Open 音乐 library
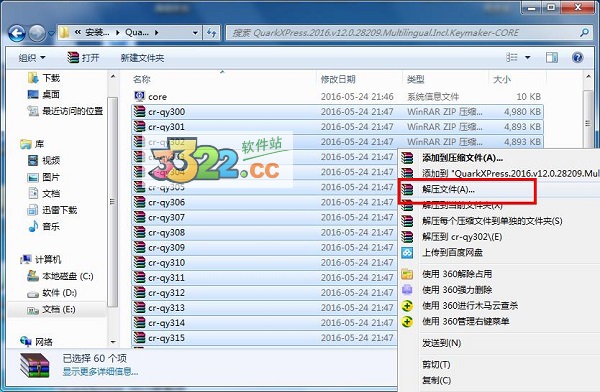This screenshot has height=392, width=600. pos(44,226)
